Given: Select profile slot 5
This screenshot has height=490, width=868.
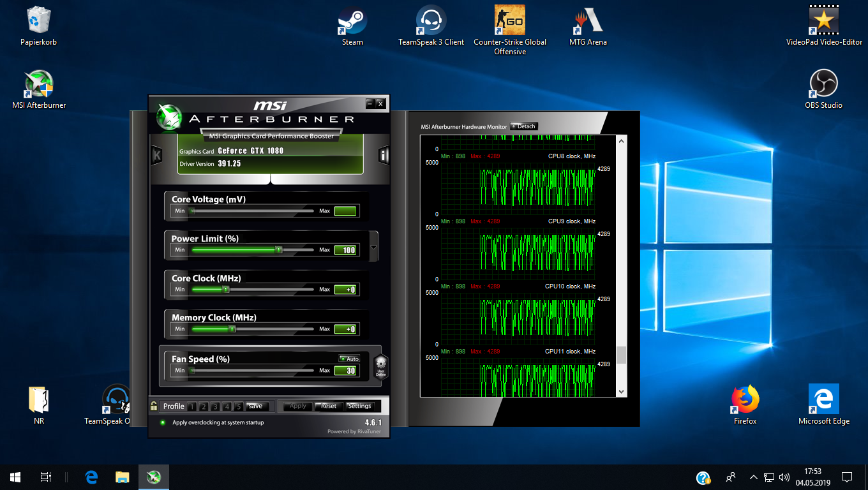Looking at the screenshot, I should [239, 406].
